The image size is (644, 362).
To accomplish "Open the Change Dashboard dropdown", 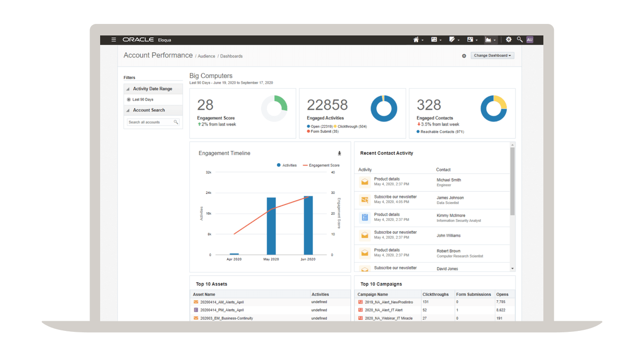I will coord(493,55).
